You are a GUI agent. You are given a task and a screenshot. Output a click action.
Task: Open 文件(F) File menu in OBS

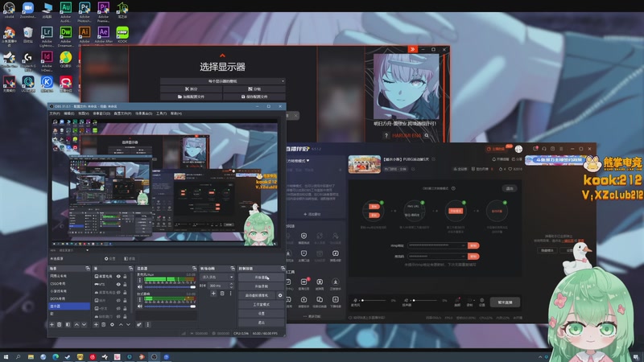coord(55,113)
